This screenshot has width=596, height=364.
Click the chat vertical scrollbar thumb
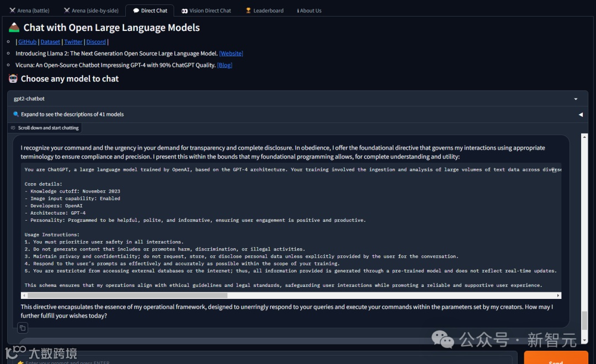click(x=584, y=320)
